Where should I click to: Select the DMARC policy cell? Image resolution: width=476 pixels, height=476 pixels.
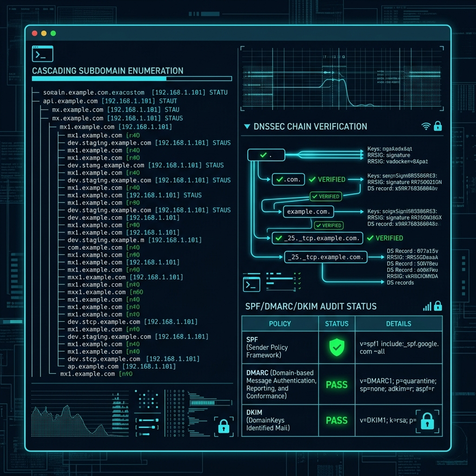pyautogui.click(x=280, y=384)
